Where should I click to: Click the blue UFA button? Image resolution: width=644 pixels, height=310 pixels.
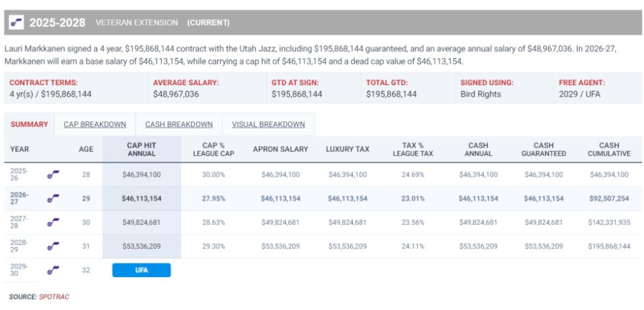click(141, 270)
